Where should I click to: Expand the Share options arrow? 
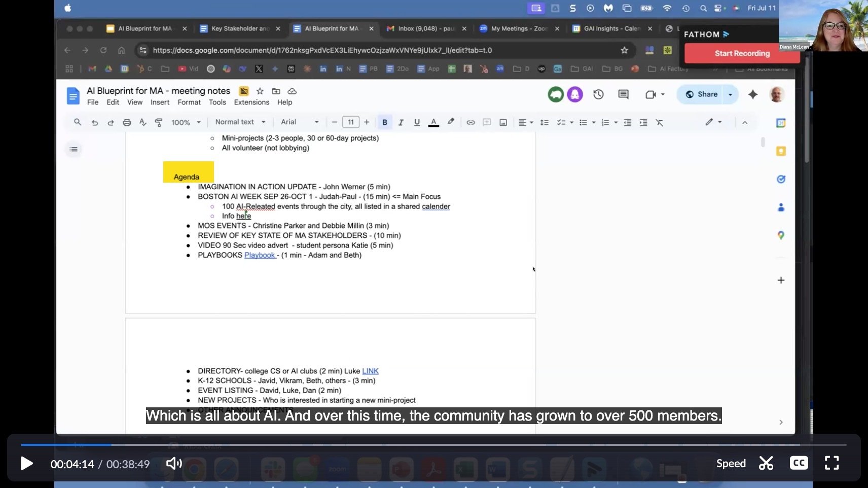click(730, 94)
